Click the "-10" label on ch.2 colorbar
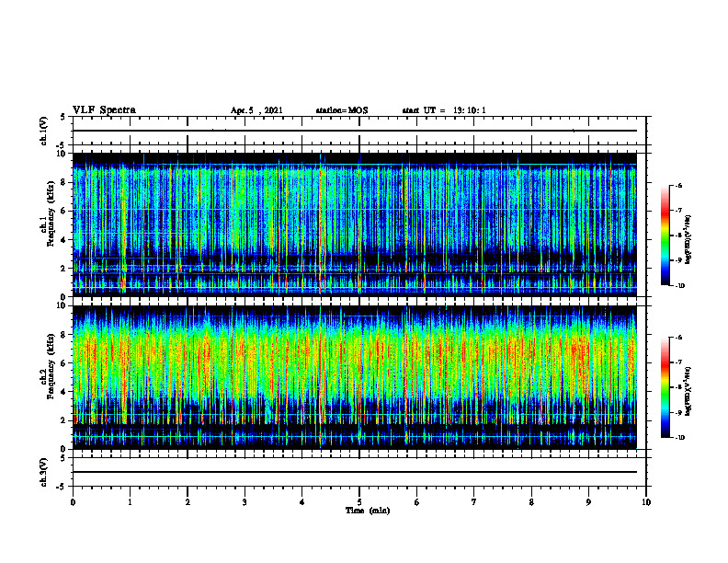This screenshot has width=728, height=563. click(x=680, y=438)
